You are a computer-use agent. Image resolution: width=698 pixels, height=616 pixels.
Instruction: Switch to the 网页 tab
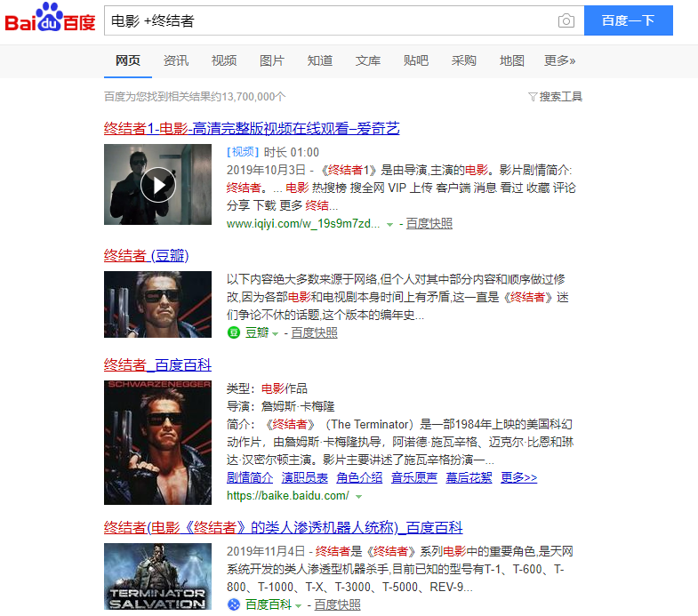(128, 60)
